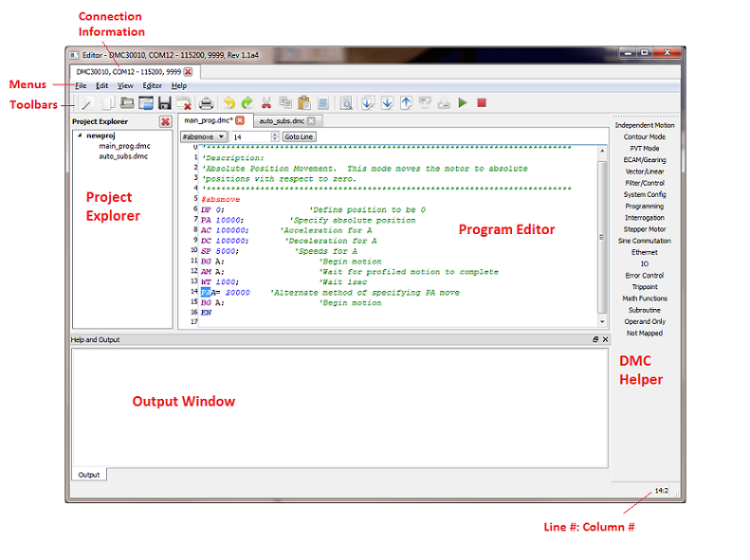Click the download arrow icon
The width and height of the screenshot is (750, 560).
coord(388,102)
